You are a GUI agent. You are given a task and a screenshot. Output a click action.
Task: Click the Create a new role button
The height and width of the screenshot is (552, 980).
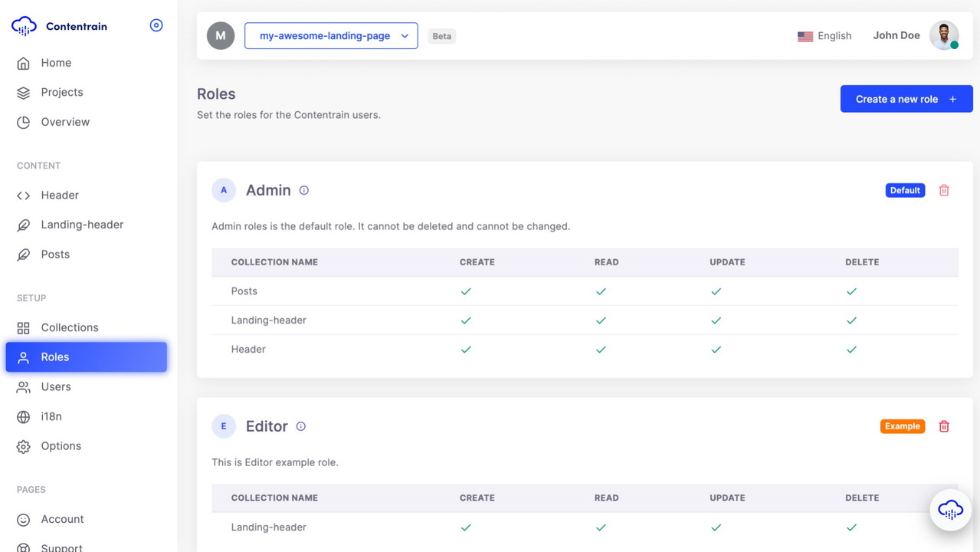point(906,99)
